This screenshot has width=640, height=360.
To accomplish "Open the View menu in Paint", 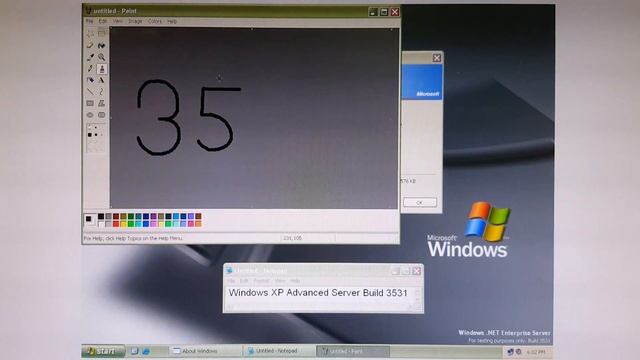I will pyautogui.click(x=118, y=21).
